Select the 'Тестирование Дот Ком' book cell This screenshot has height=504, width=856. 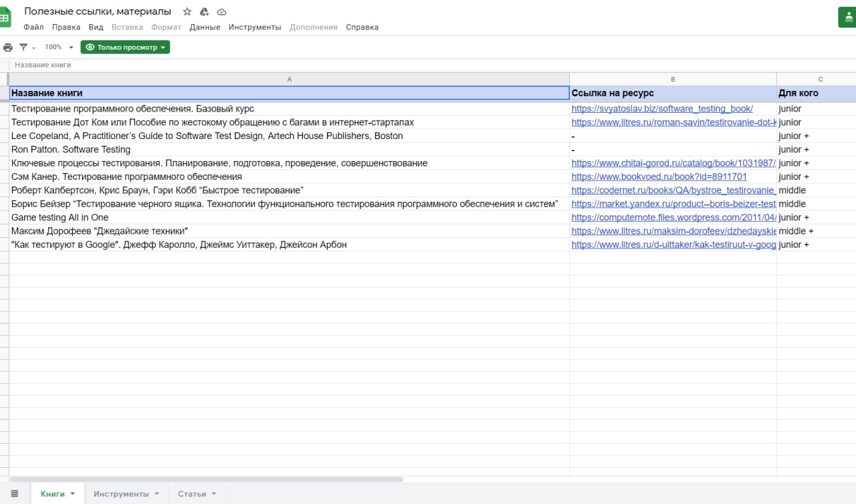[290, 122]
